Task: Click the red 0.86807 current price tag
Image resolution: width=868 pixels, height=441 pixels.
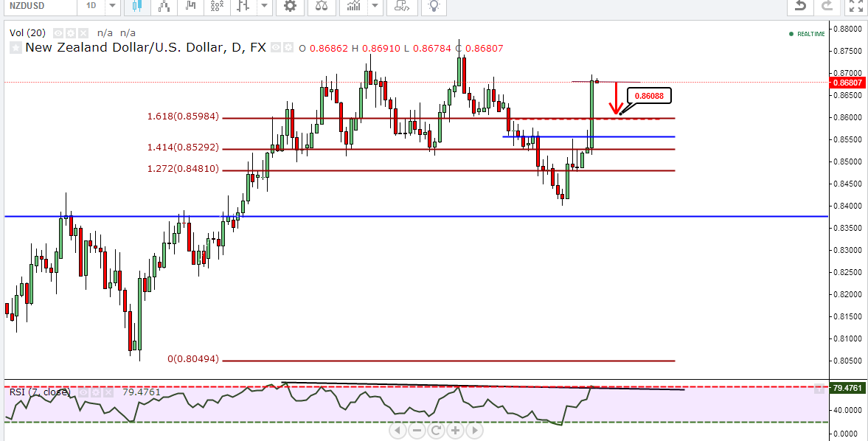Action: 847,83
